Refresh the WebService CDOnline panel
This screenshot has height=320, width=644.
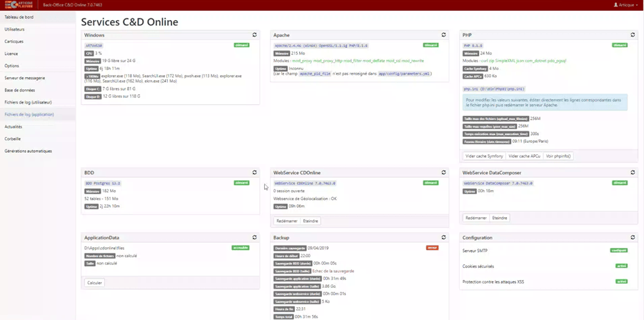tap(443, 173)
